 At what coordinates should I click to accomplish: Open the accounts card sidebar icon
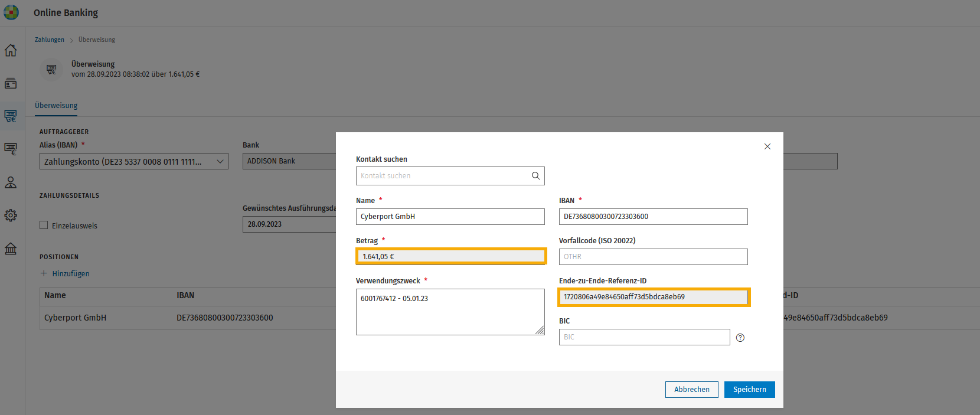(x=11, y=83)
